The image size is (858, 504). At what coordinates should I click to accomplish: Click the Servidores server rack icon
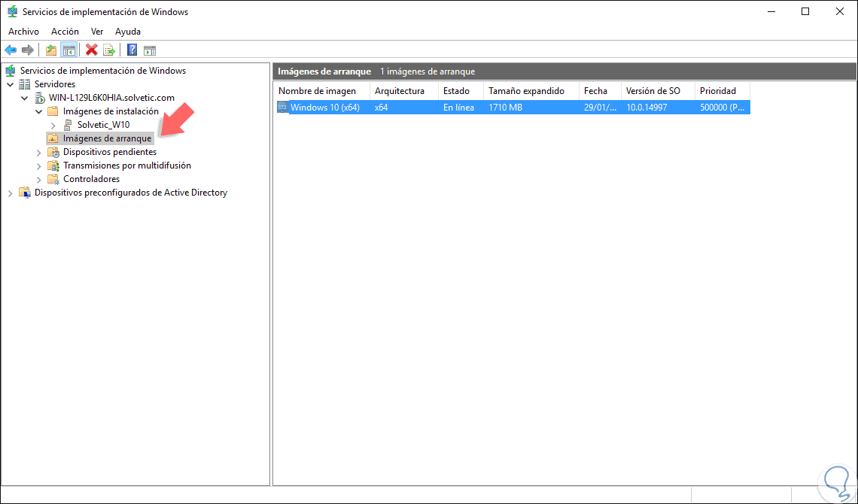click(x=25, y=84)
